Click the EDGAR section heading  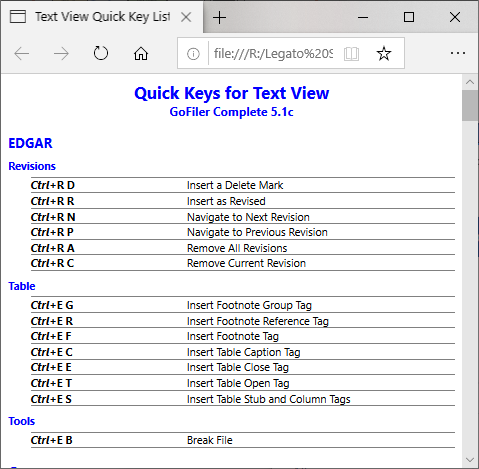[x=30, y=143]
